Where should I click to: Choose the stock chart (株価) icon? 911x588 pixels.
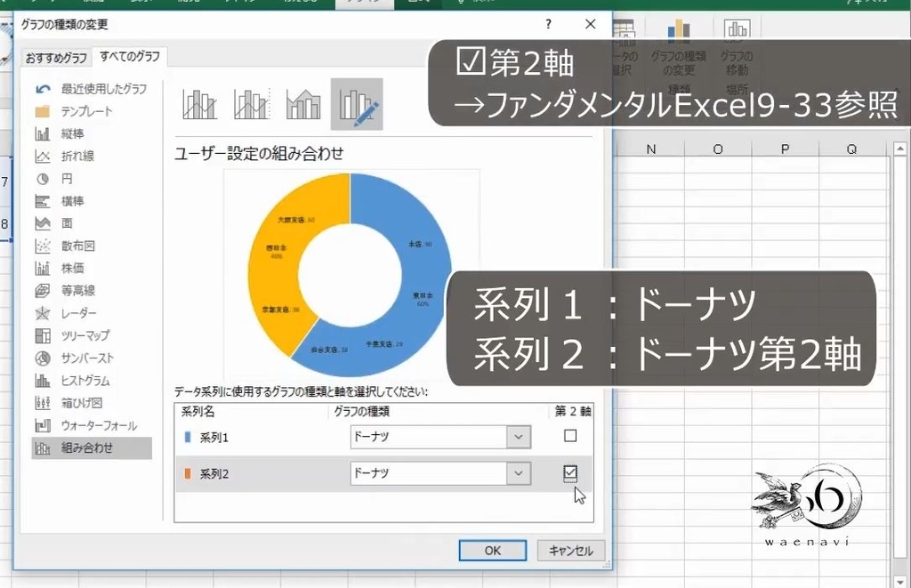point(43,268)
